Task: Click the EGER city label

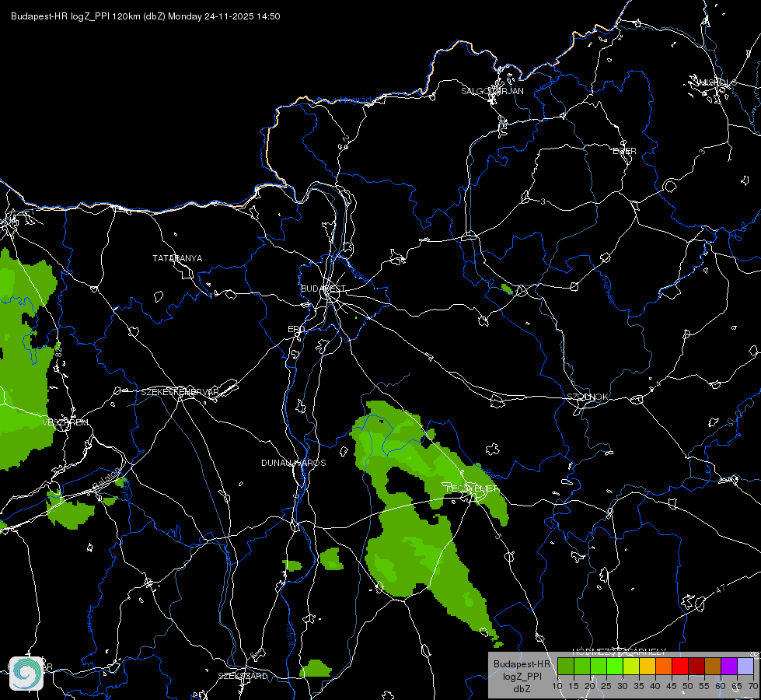Action: [624, 151]
